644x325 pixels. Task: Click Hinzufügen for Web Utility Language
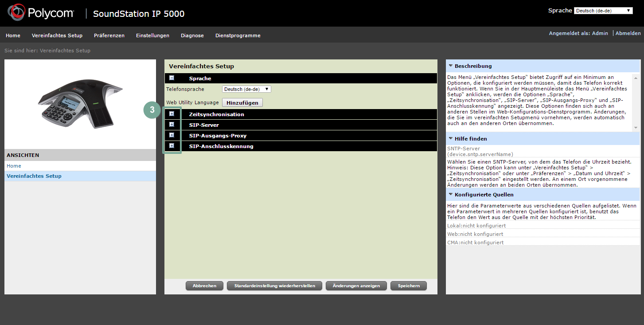pos(242,102)
